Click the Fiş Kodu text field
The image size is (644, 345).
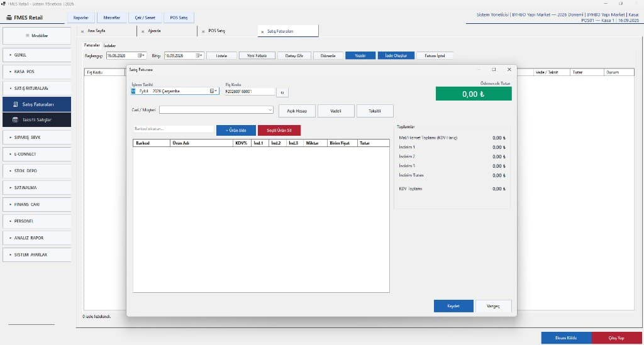[x=250, y=92]
